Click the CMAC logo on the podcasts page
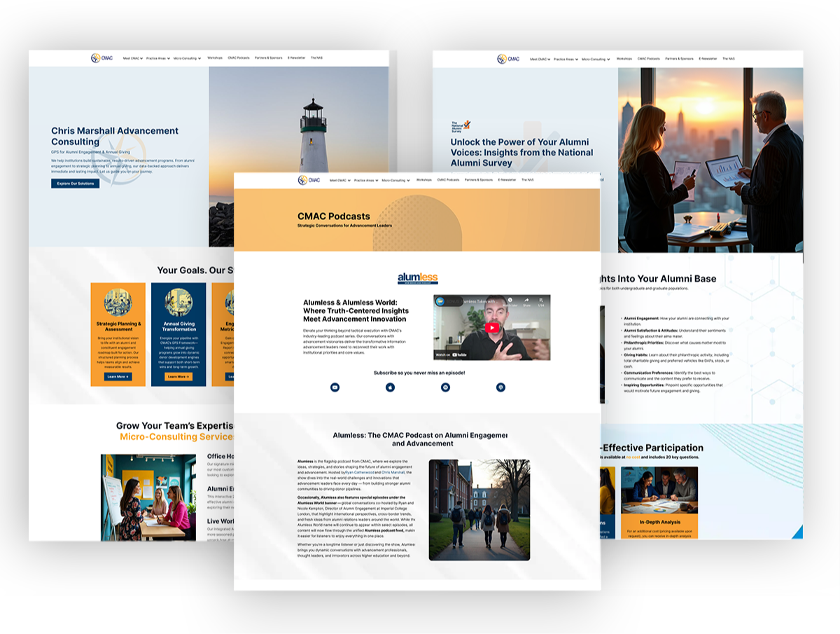This screenshot has width=840, height=634. click(x=308, y=180)
